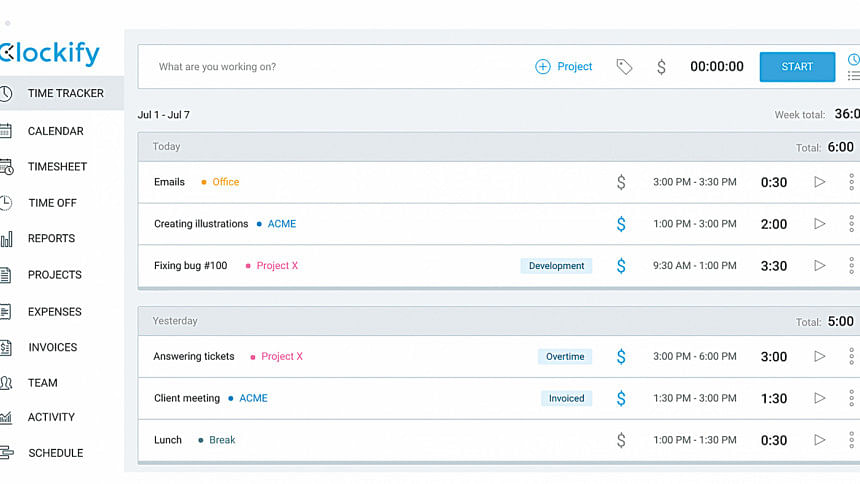The height and width of the screenshot is (484, 860).
Task: Click the Schedule sidebar icon
Action: coord(6,453)
